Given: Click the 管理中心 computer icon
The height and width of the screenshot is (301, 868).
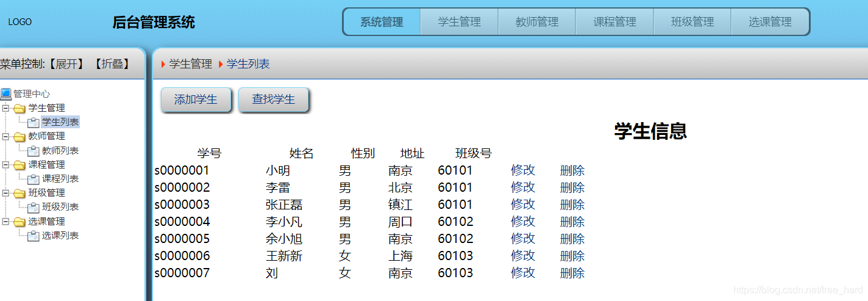Looking at the screenshot, I should click(x=6, y=94).
